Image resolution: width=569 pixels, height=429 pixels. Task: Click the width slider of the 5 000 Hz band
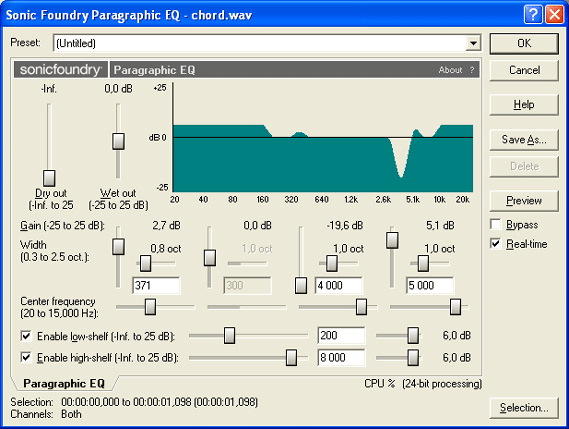423,263
